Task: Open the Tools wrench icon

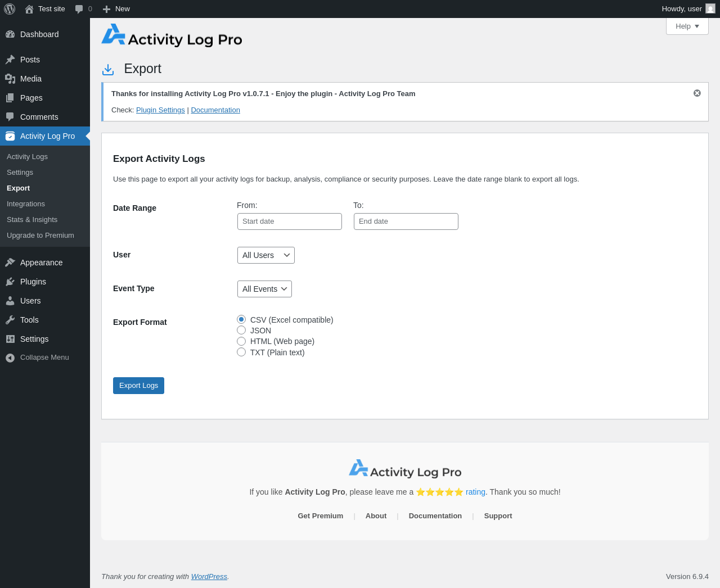Action: 10,320
